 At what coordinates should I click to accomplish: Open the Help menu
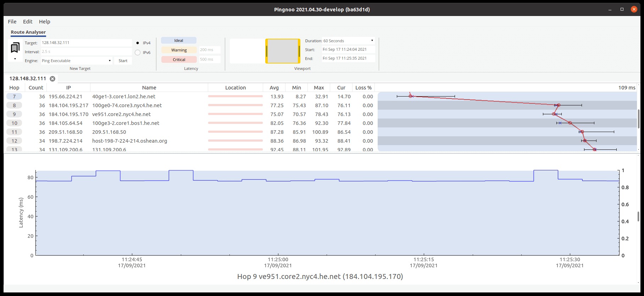coord(44,22)
